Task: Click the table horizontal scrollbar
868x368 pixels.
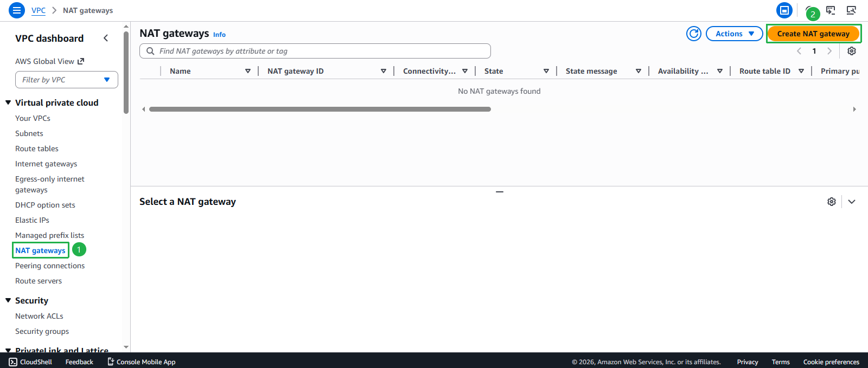Action: [x=320, y=109]
